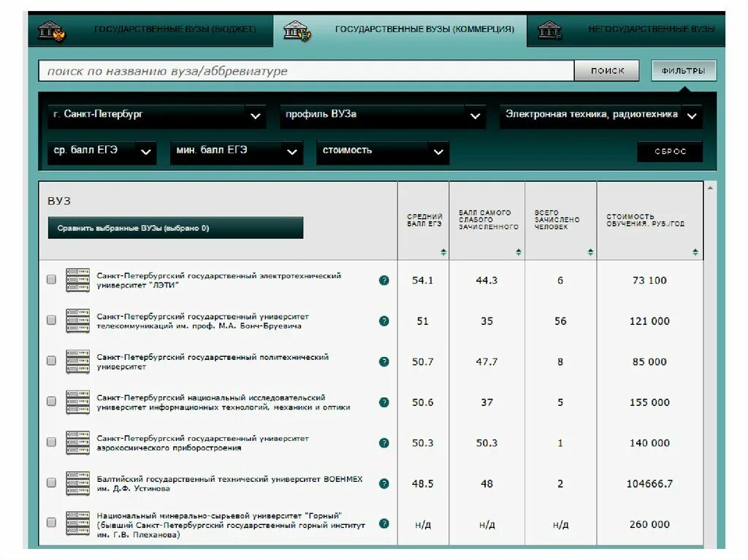This screenshot has width=748, height=560.
Task: Click the weakest score value 47.7
Action: pyautogui.click(x=486, y=361)
